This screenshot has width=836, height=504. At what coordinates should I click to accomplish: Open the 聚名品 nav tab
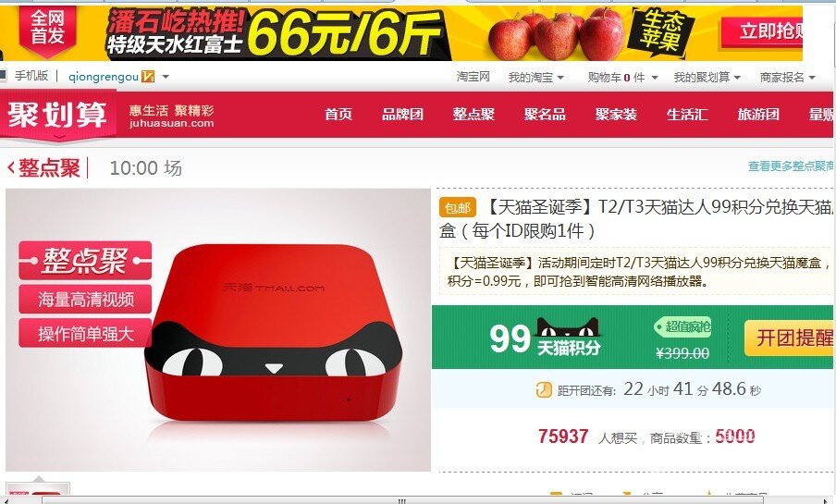(x=545, y=114)
